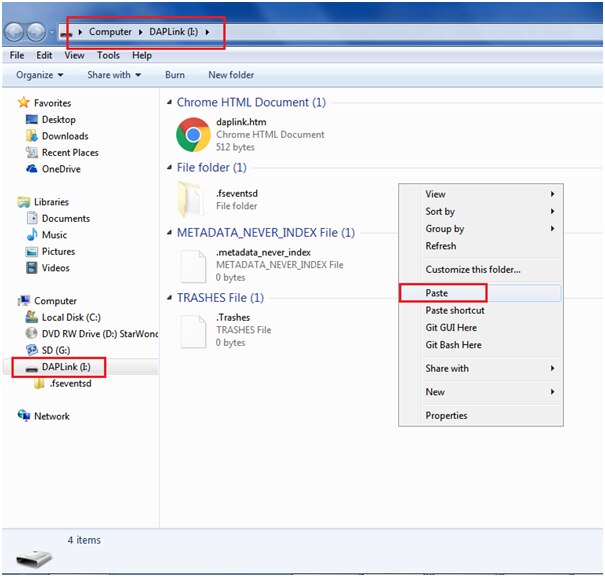
Task: Open Sort by submenu
Action: (481, 211)
